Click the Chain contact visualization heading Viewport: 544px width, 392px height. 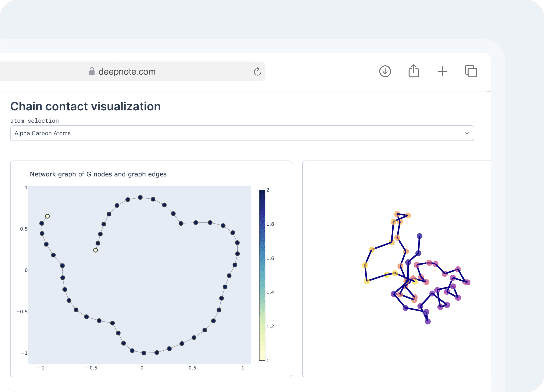(x=85, y=106)
